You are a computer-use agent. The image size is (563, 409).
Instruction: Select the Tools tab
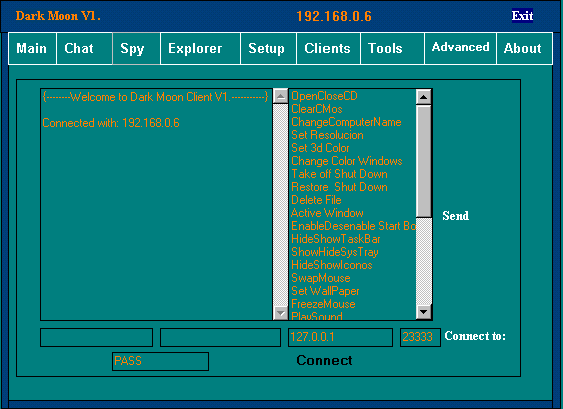(392, 48)
